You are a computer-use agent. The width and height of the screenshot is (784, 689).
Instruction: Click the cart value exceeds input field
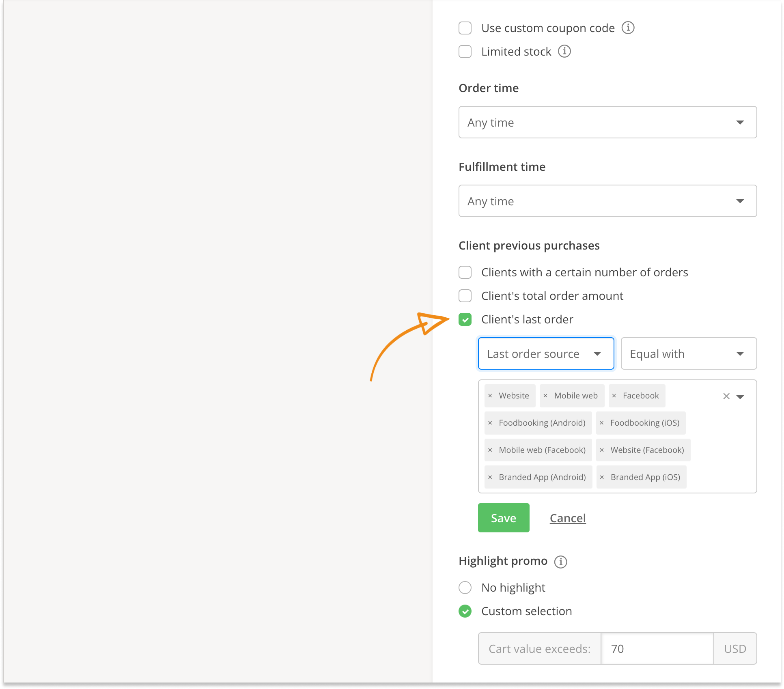click(657, 648)
